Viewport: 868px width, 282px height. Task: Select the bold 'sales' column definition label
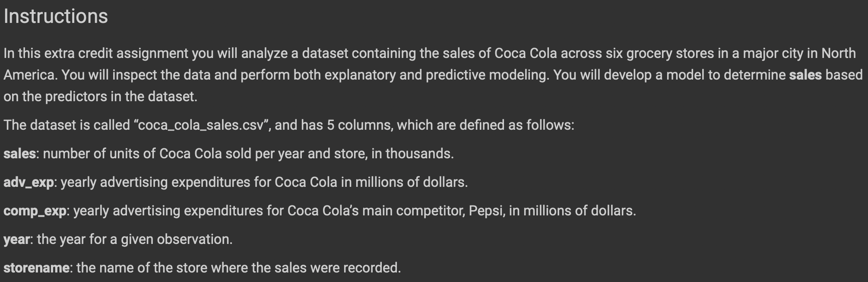tap(19, 154)
